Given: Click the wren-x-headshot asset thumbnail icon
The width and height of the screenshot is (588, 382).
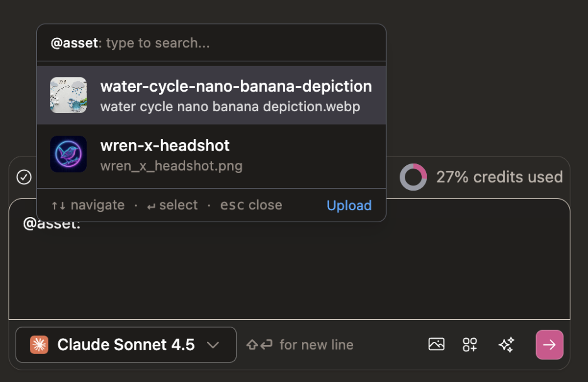Looking at the screenshot, I should point(68,154).
